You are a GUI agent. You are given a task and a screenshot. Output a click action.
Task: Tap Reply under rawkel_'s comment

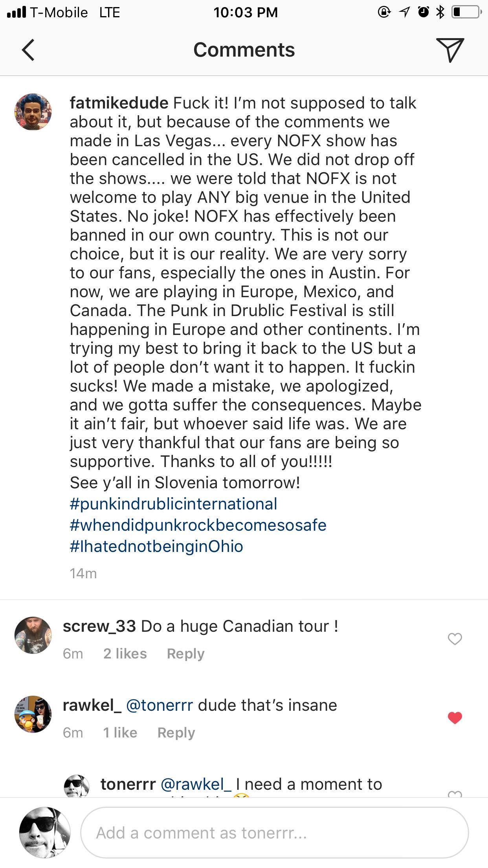click(x=176, y=733)
